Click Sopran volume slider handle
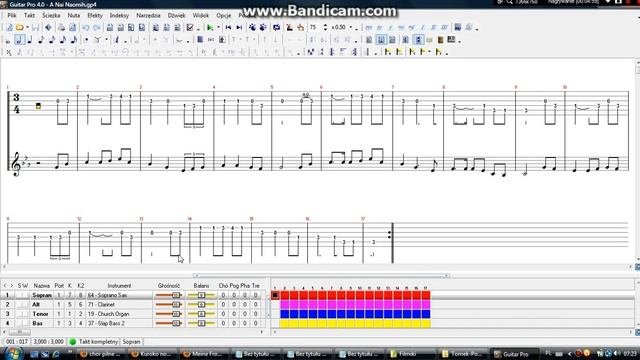 tap(176, 295)
